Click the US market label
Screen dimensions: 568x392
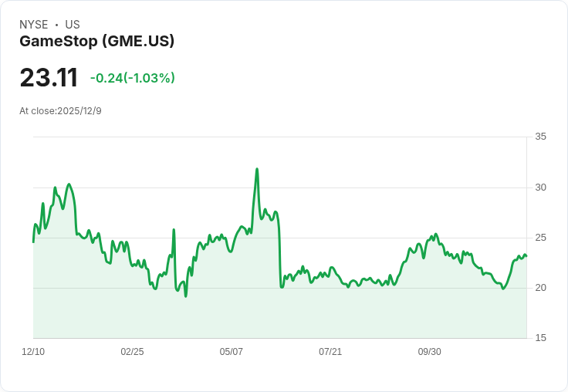(x=73, y=25)
